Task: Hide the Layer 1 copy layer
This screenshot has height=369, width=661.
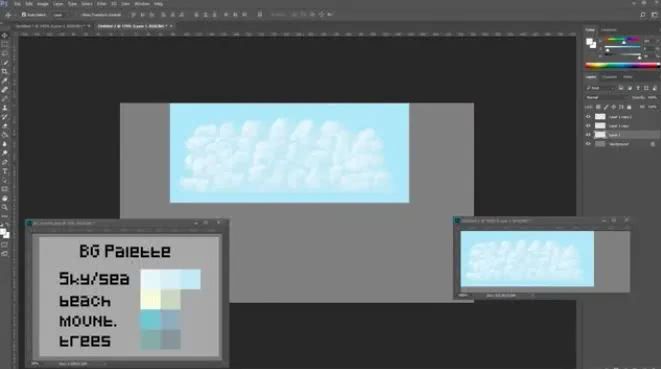Action: pyautogui.click(x=588, y=126)
